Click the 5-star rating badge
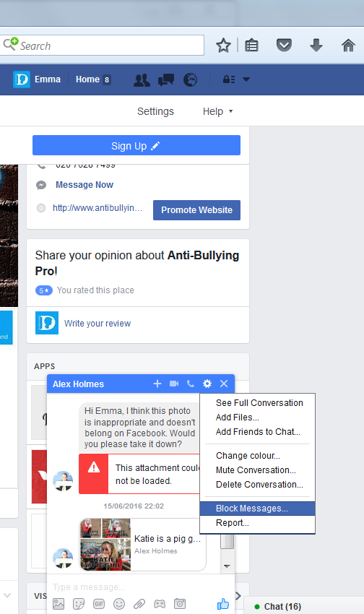This screenshot has height=614, width=364. 44,290
